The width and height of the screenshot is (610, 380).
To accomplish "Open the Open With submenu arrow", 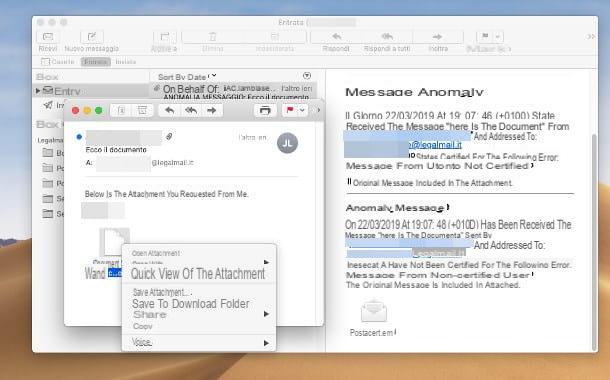I will pos(266,263).
